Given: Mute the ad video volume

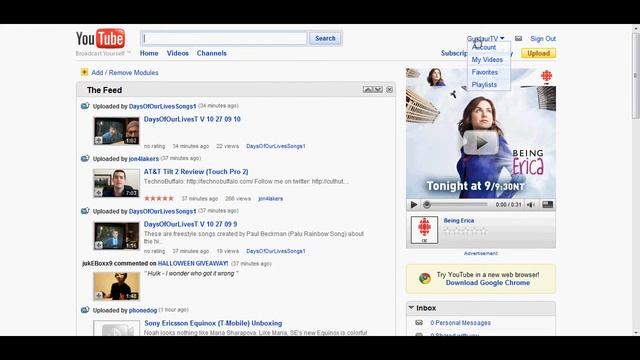Looking at the screenshot, I should pyautogui.click(x=531, y=204).
